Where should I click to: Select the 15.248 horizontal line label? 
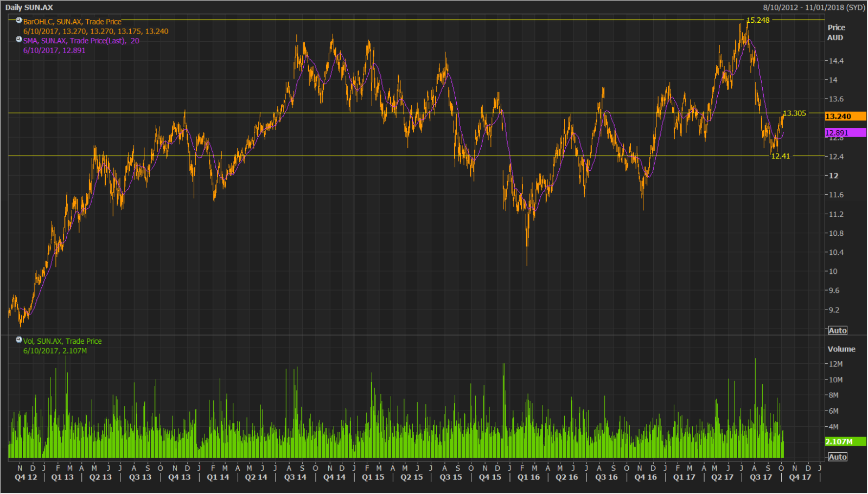(758, 20)
